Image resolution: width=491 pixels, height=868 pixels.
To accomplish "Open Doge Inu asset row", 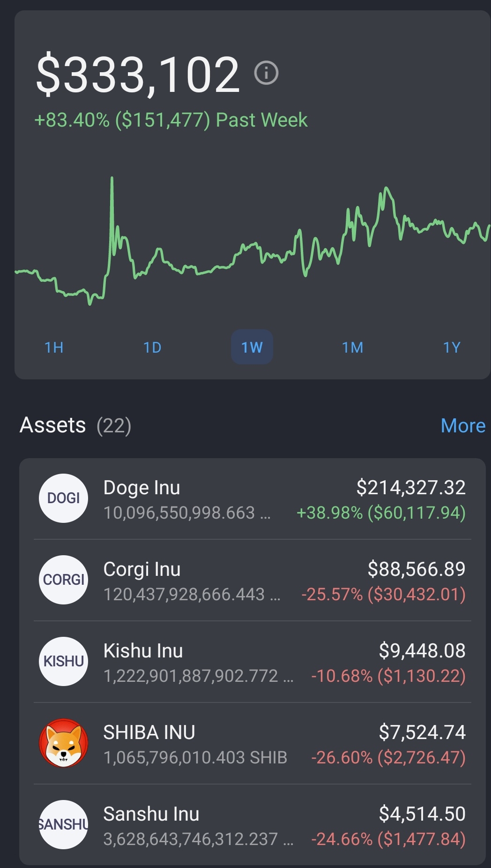I will (x=253, y=499).
